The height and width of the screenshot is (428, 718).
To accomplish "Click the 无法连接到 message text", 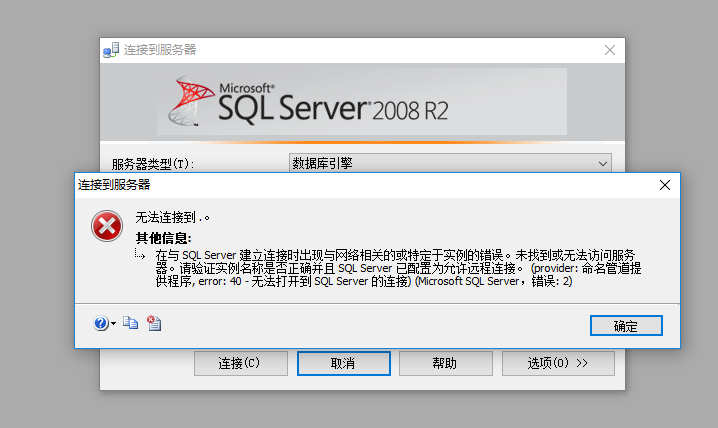I will point(173,217).
